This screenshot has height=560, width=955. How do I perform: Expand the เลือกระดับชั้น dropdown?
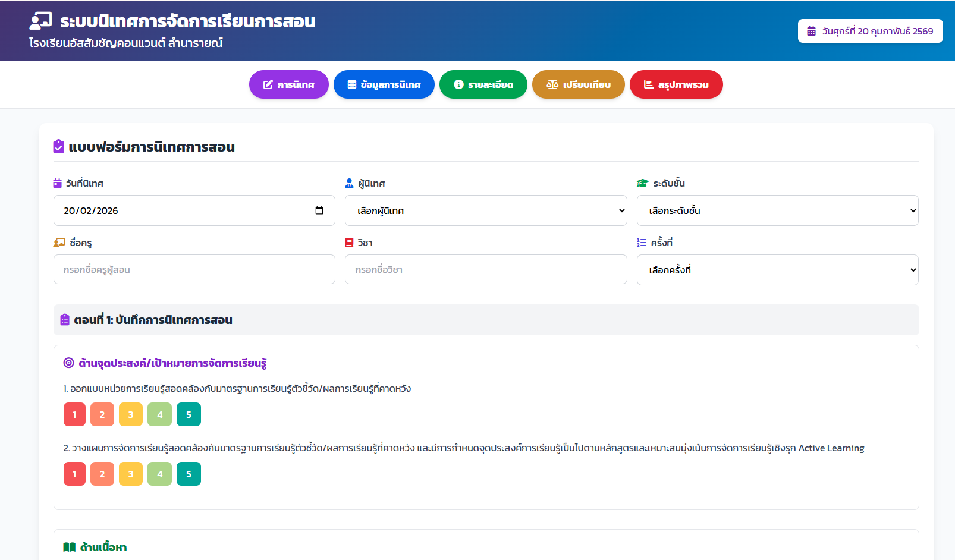[777, 210]
